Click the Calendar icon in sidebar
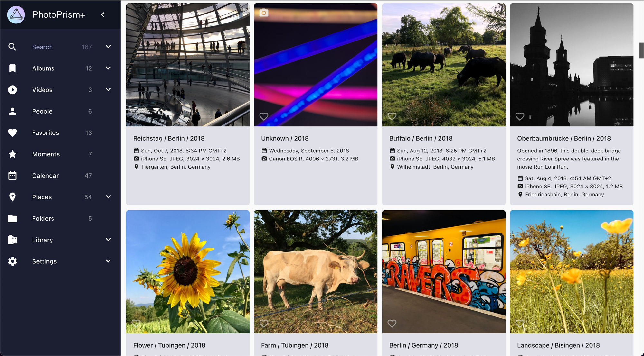644x356 pixels. pos(13,175)
